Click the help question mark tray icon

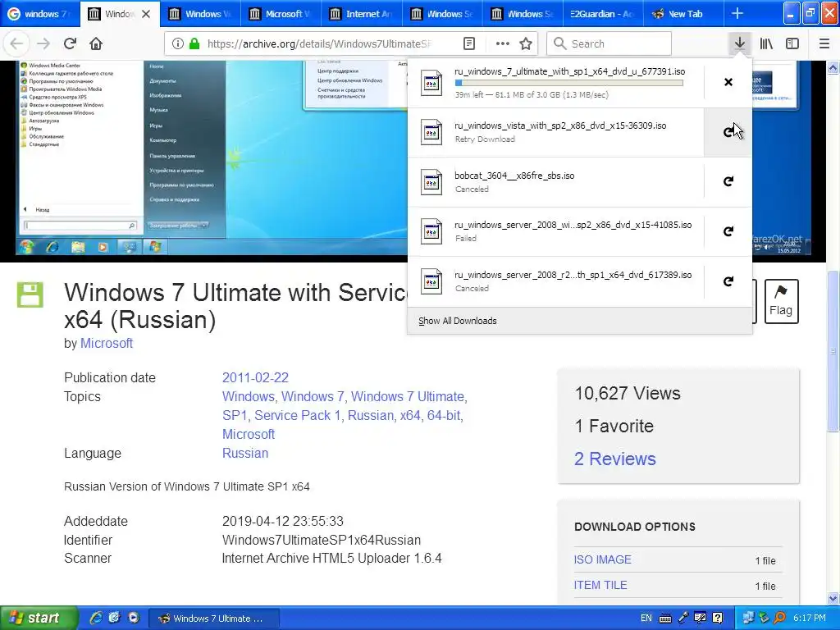[717, 619]
